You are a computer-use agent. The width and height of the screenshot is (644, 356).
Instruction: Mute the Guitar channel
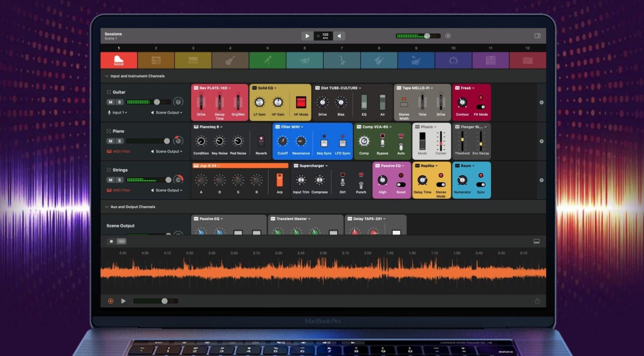click(110, 102)
